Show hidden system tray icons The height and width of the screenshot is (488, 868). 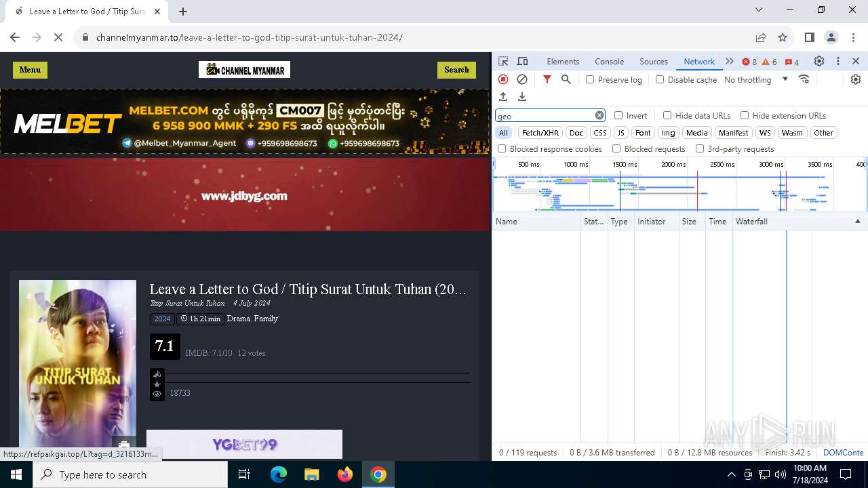(x=731, y=474)
